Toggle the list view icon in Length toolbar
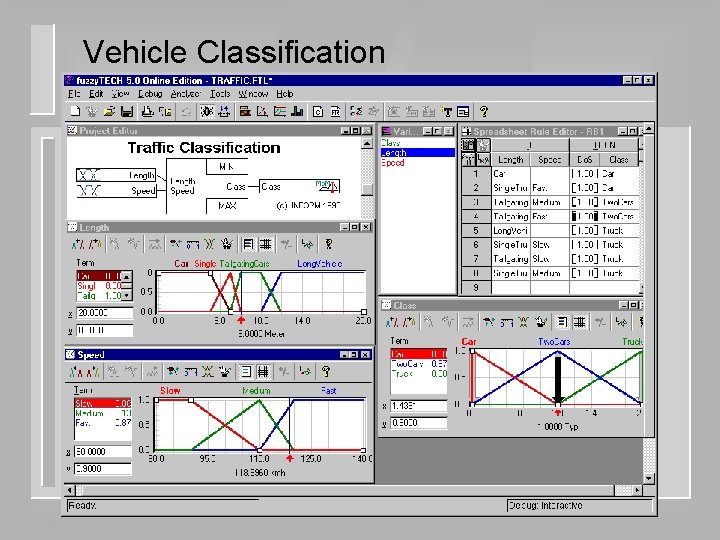 (248, 244)
